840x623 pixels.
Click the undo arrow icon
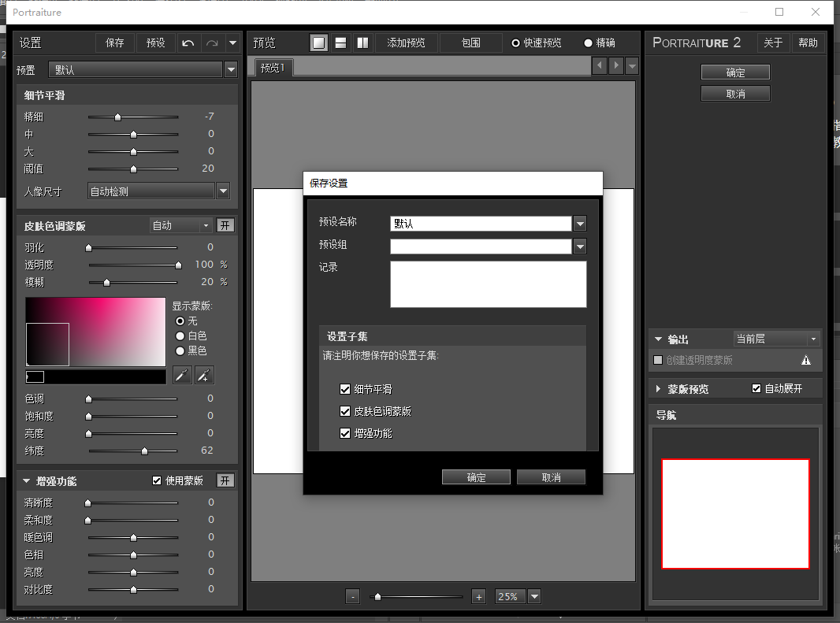(x=188, y=43)
